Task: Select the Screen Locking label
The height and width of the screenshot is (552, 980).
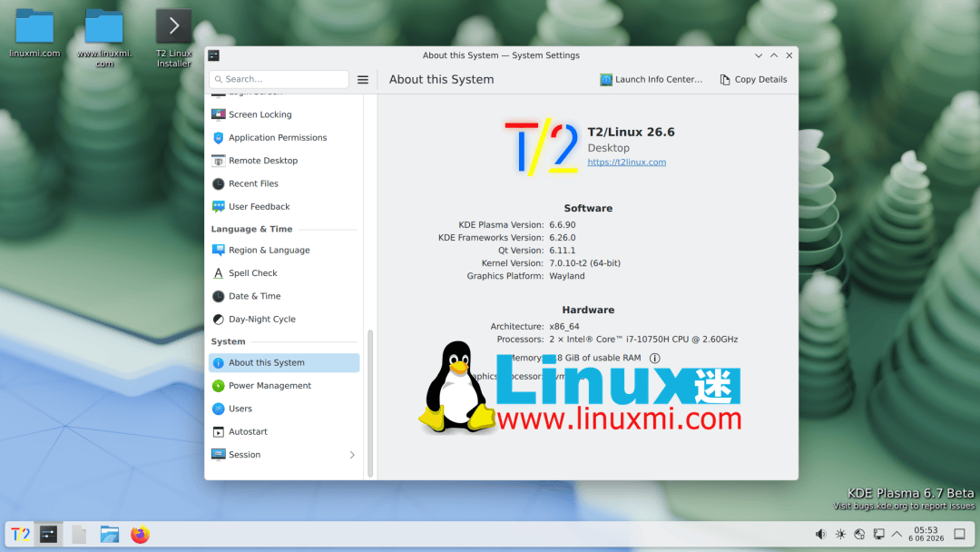Action: tap(260, 114)
